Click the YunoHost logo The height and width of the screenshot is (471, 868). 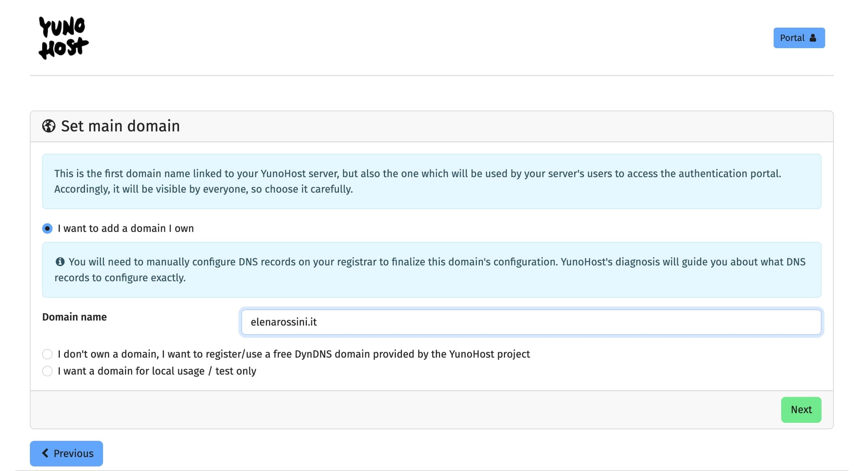[x=63, y=38]
